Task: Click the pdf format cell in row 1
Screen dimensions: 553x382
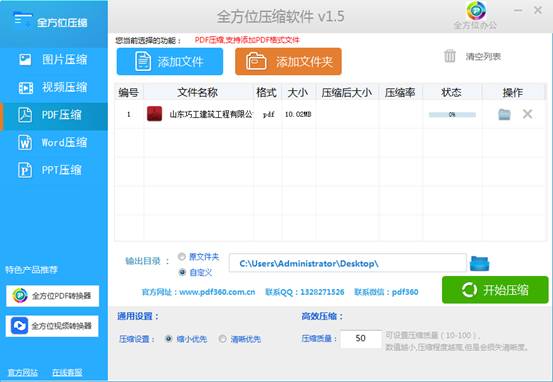Action: click(268, 115)
